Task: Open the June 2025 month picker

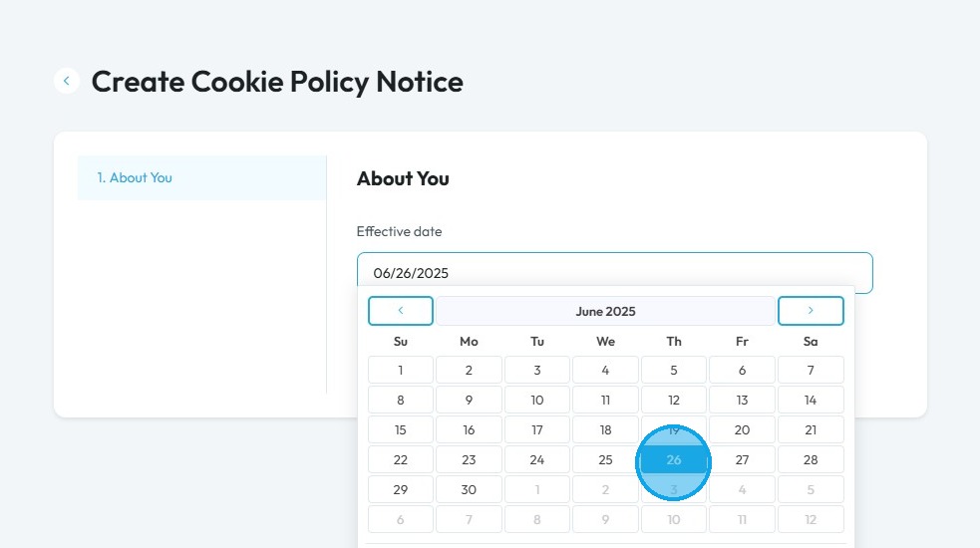Action: click(605, 311)
